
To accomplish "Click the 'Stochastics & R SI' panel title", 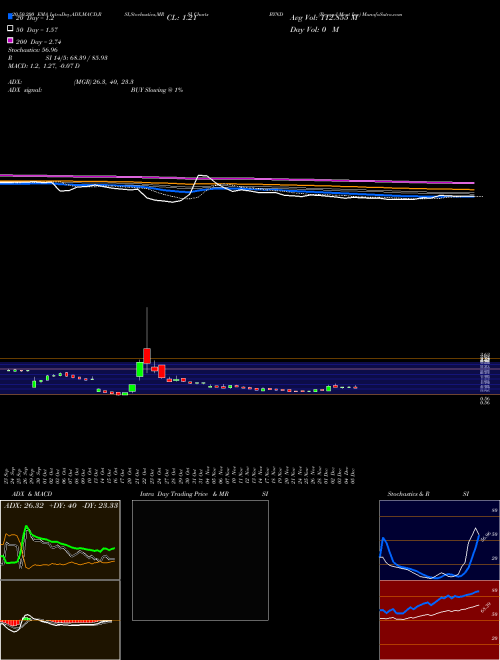I will (x=428, y=494).
